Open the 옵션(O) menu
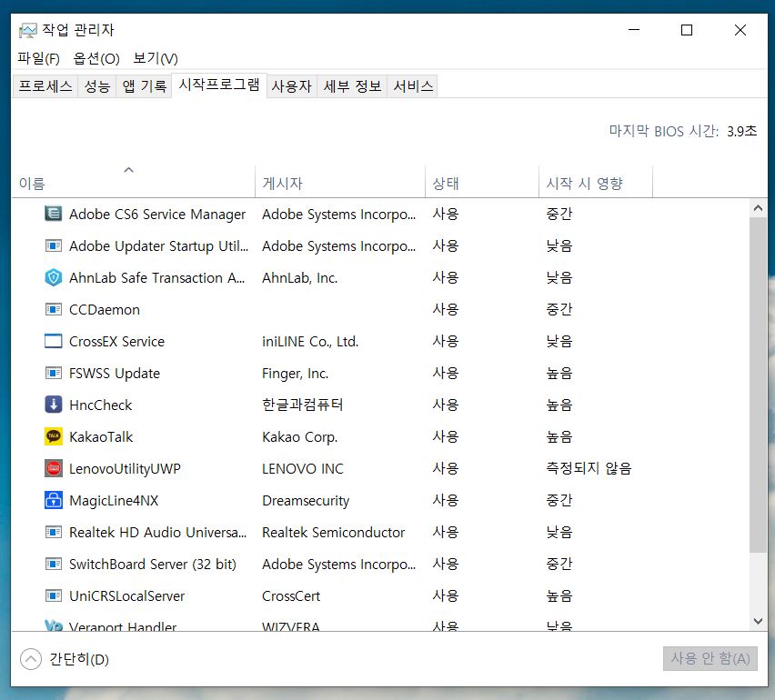The height and width of the screenshot is (700, 775). point(96,58)
